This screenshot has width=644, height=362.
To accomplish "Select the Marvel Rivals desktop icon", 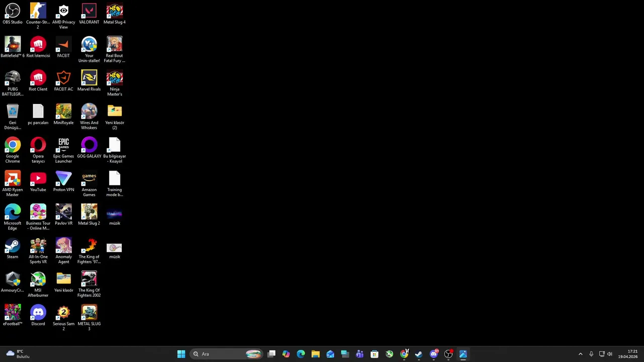I will pos(89,81).
